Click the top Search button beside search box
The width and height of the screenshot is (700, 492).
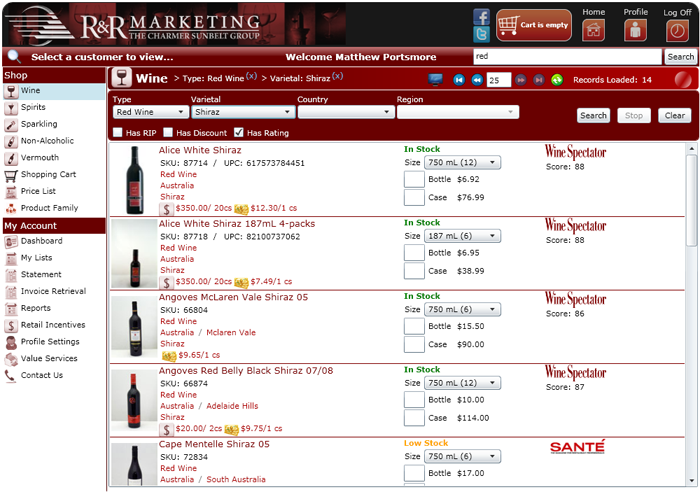point(680,57)
